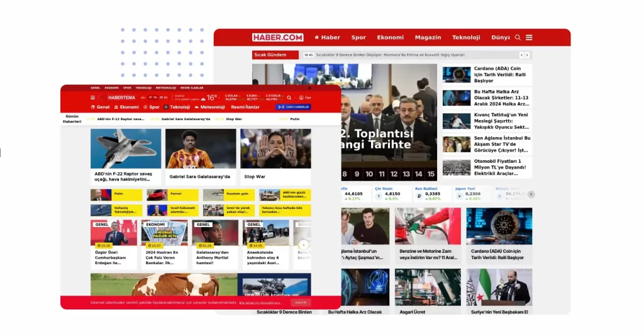Open Teknoloji tab on Haber.com

click(x=466, y=37)
